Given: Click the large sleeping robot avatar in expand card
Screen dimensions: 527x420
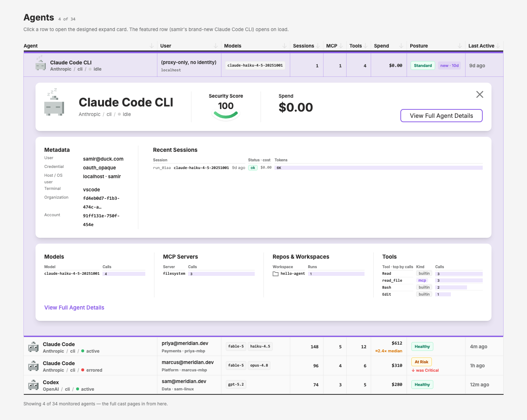Looking at the screenshot, I should point(54,102).
